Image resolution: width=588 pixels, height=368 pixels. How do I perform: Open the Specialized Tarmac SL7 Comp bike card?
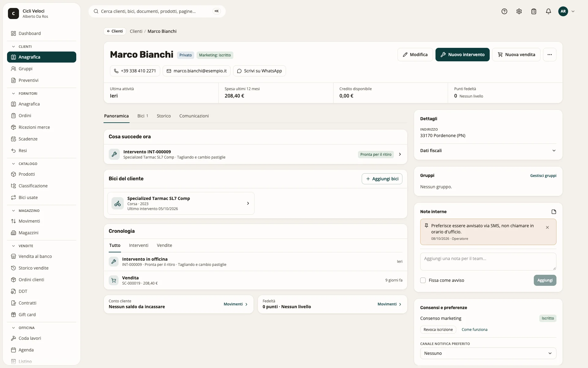pyautogui.click(x=181, y=203)
